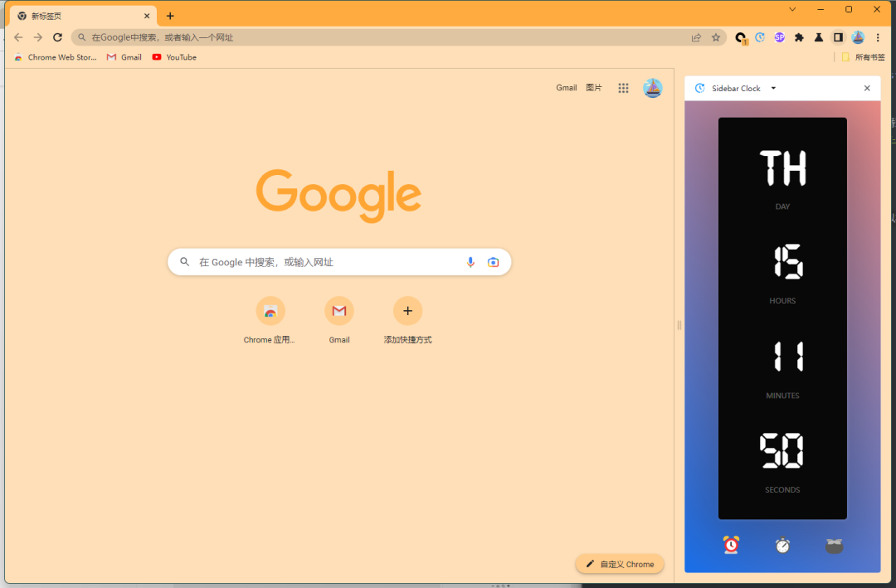
Task: Open the 所有书签 bookmarks dropdown
Action: [868, 56]
